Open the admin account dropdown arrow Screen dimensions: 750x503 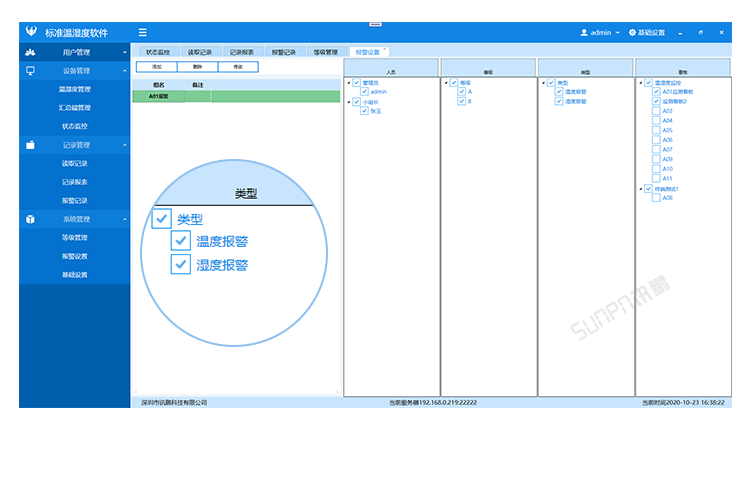pyautogui.click(x=618, y=33)
